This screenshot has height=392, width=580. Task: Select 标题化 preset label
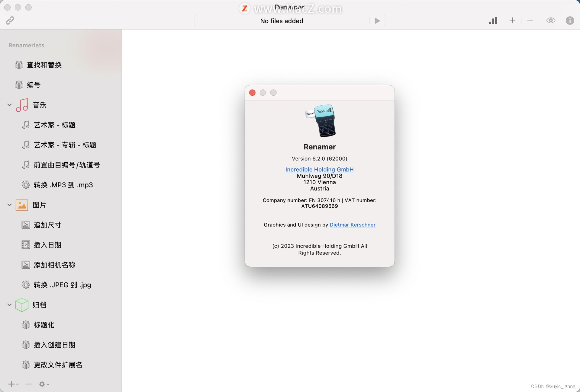(x=44, y=325)
